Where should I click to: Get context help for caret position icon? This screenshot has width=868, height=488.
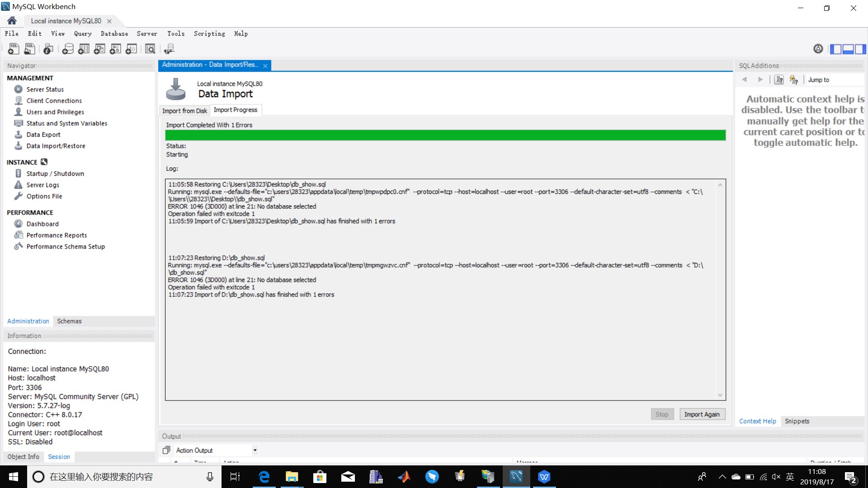coord(779,80)
